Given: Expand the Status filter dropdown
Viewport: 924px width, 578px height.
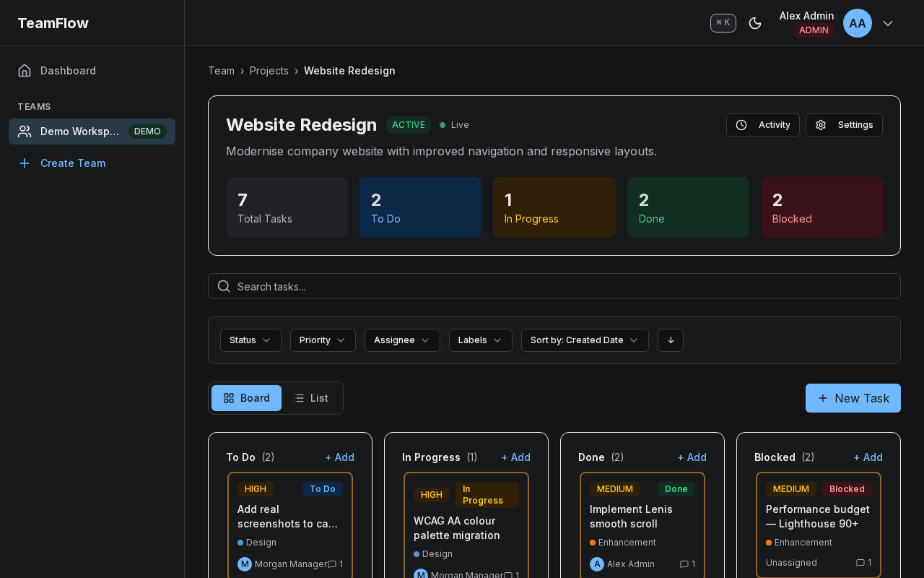Looking at the screenshot, I should click(250, 340).
